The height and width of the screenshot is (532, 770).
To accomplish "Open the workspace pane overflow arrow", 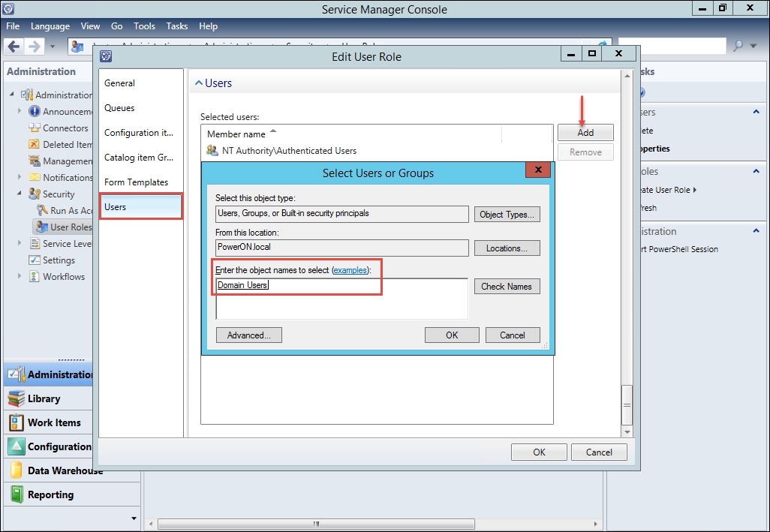I will (134, 518).
